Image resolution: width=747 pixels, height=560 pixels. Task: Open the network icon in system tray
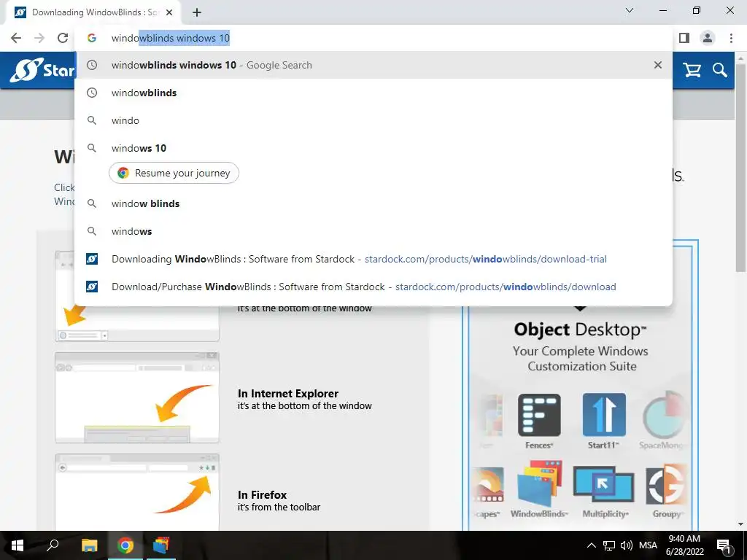pos(609,545)
